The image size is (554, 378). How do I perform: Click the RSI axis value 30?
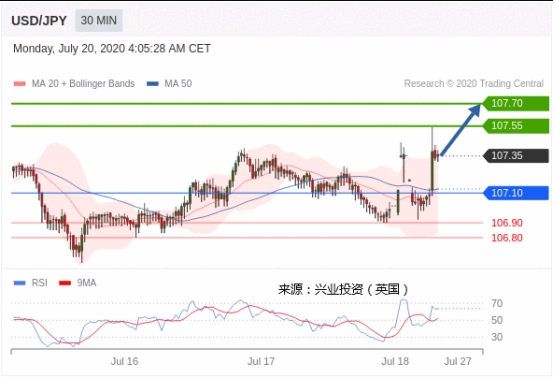click(497, 337)
